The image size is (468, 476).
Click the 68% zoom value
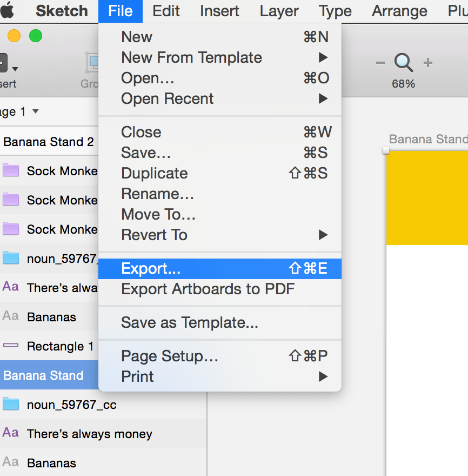[403, 84]
